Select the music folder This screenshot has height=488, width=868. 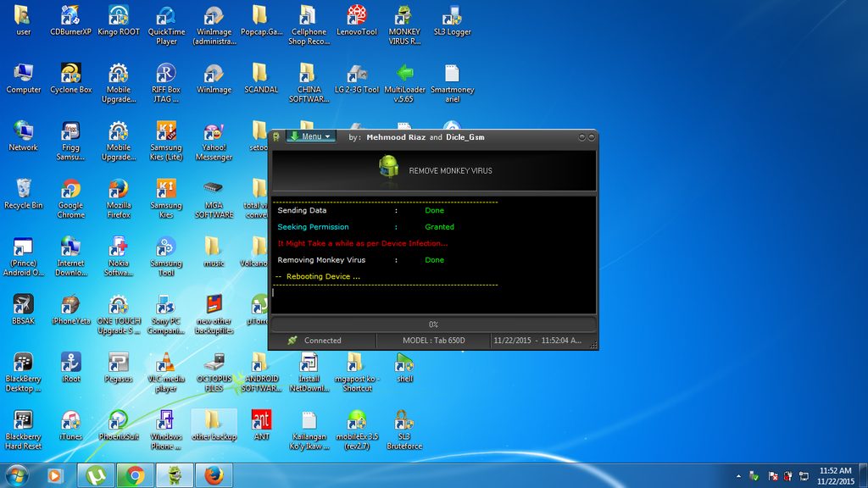click(214, 252)
